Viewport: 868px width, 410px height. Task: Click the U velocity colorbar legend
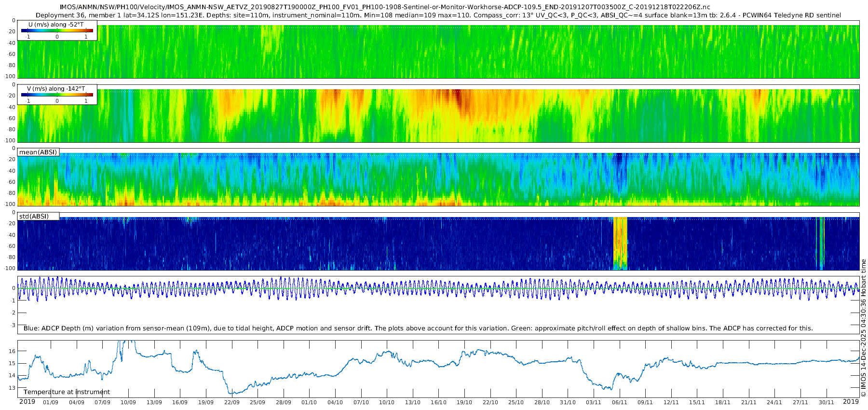click(57, 30)
